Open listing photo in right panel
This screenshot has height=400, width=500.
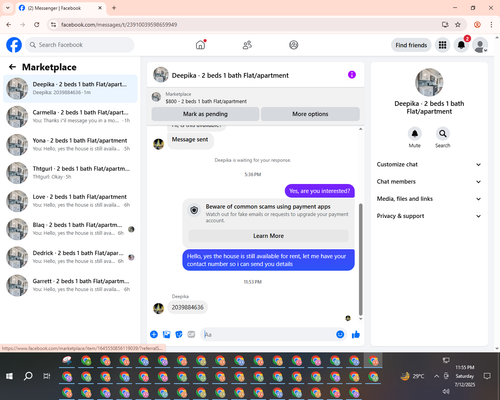(429, 82)
